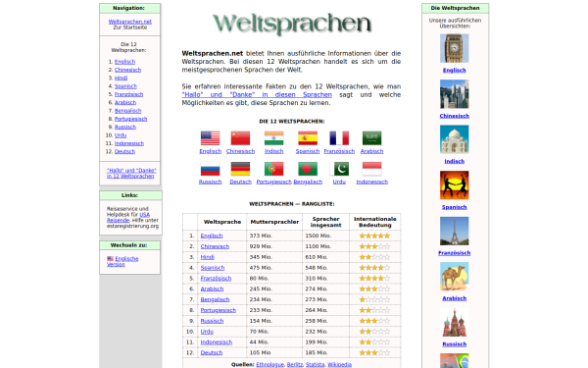Click the France flag icon
The width and height of the screenshot is (588, 368).
coord(339,137)
